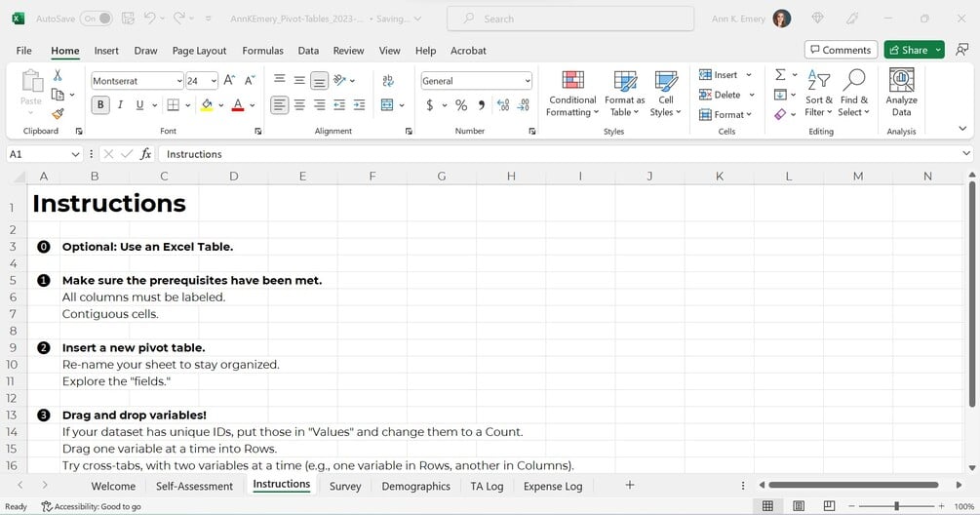
Task: Toggle align left horizontal alignment
Action: click(280, 105)
